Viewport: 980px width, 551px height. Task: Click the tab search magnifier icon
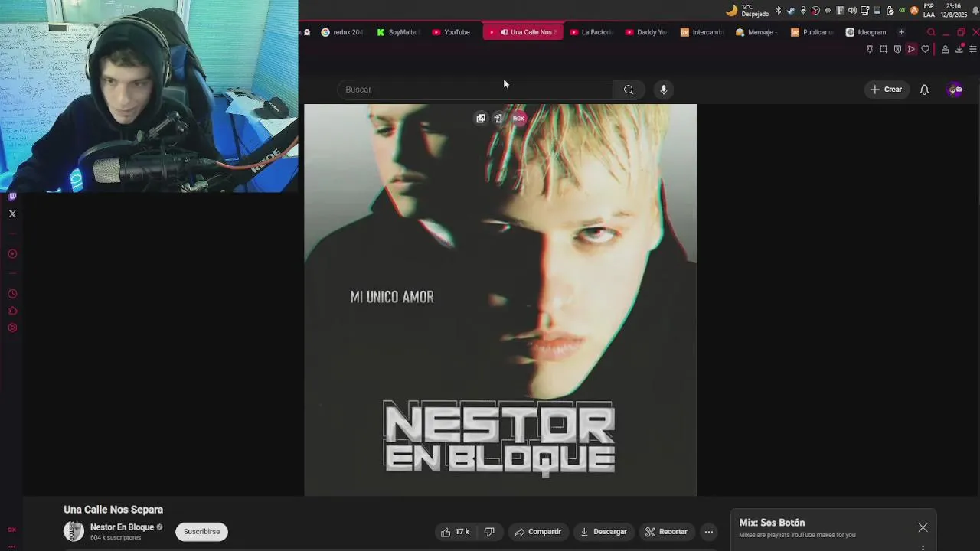tap(931, 32)
